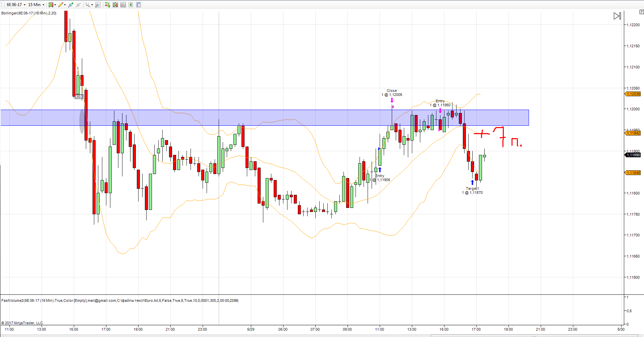
Task: Open the Indicators line chart icon
Action: click(123, 5)
